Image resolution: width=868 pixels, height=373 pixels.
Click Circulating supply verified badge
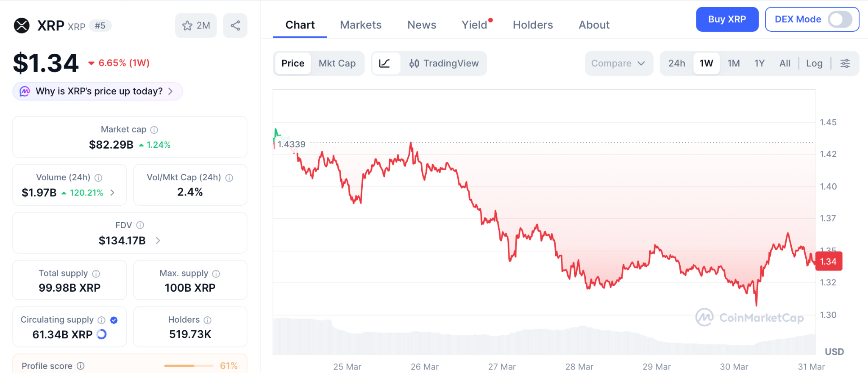click(114, 320)
